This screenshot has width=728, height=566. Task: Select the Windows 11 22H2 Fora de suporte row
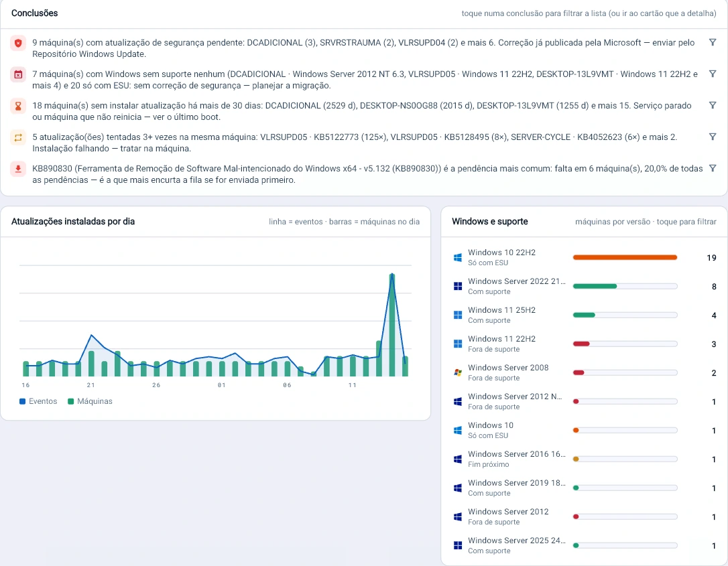tap(585, 344)
